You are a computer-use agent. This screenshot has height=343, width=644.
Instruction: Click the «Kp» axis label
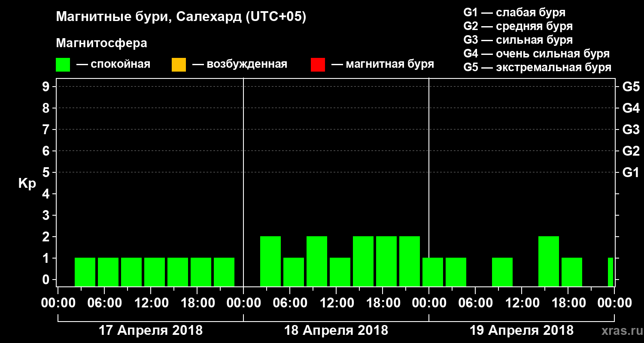(27, 184)
